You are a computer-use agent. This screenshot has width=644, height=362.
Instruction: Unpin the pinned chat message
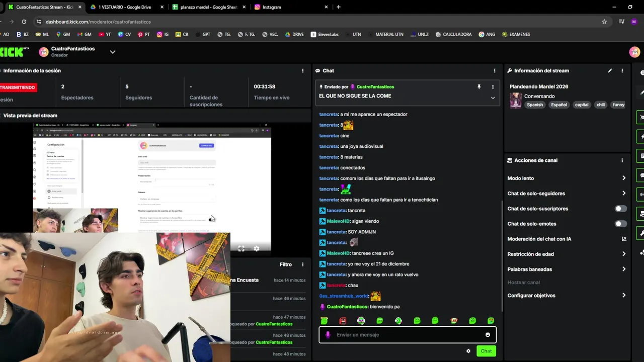click(479, 87)
